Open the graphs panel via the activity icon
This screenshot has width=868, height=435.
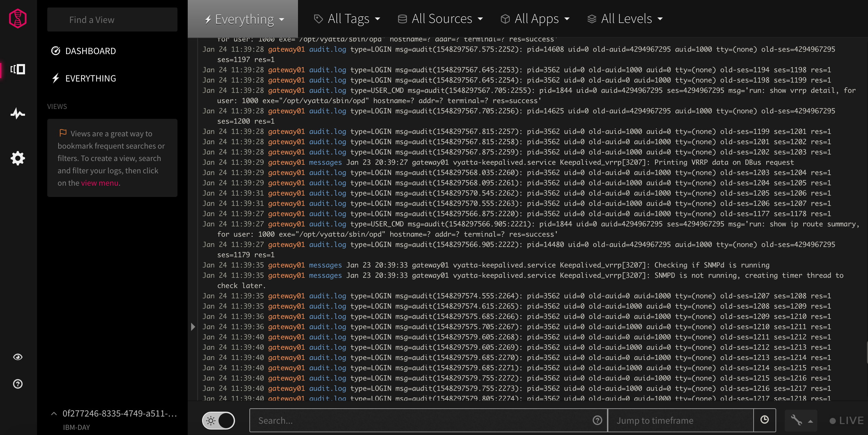pyautogui.click(x=17, y=114)
